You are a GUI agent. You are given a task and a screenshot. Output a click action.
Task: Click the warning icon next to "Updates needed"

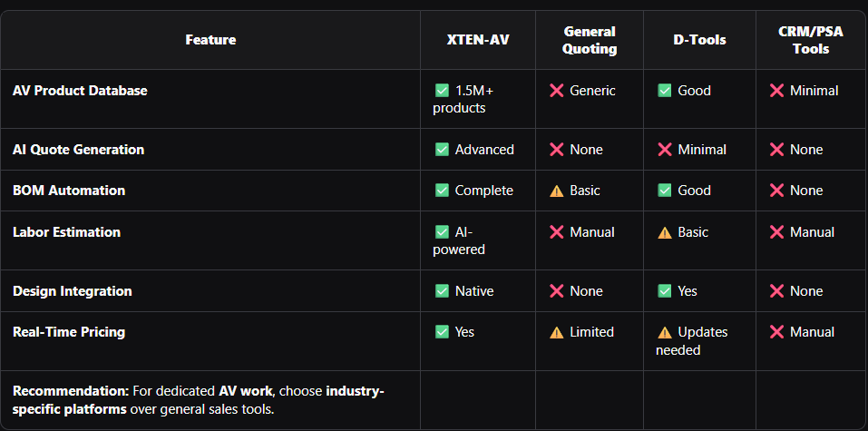(x=665, y=332)
